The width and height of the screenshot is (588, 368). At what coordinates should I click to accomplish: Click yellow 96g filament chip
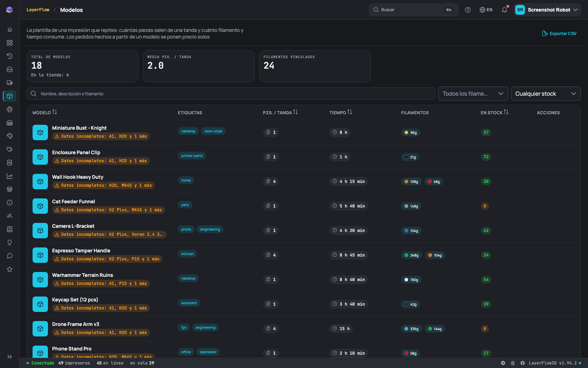[411, 132]
